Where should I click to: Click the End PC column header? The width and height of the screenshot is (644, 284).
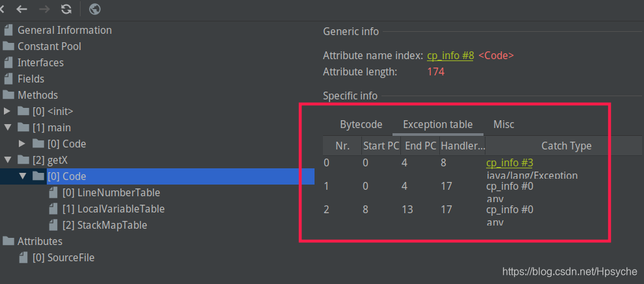pyautogui.click(x=420, y=146)
